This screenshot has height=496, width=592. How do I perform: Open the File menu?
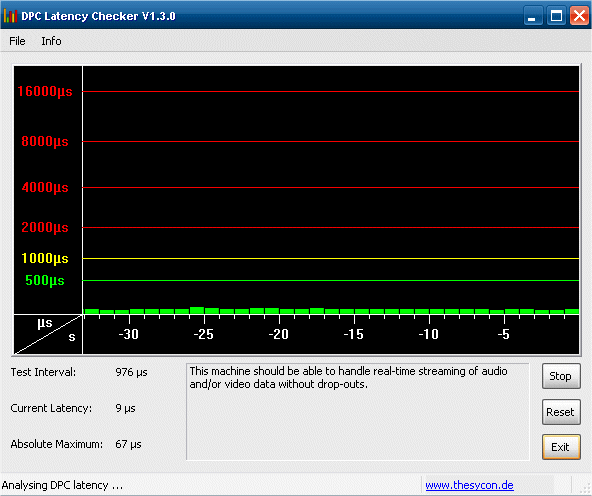pyautogui.click(x=17, y=41)
